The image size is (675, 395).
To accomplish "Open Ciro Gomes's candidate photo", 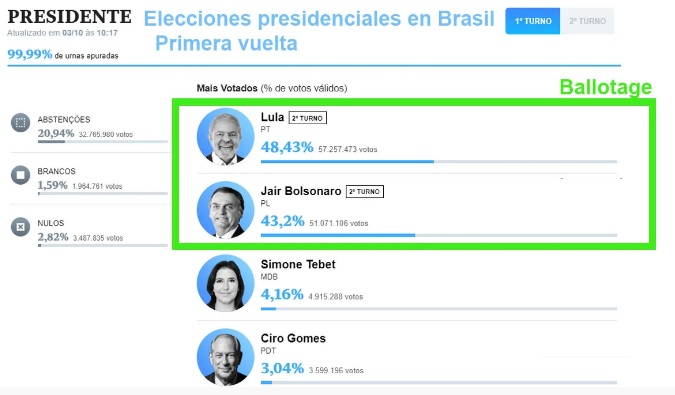I will (x=226, y=357).
